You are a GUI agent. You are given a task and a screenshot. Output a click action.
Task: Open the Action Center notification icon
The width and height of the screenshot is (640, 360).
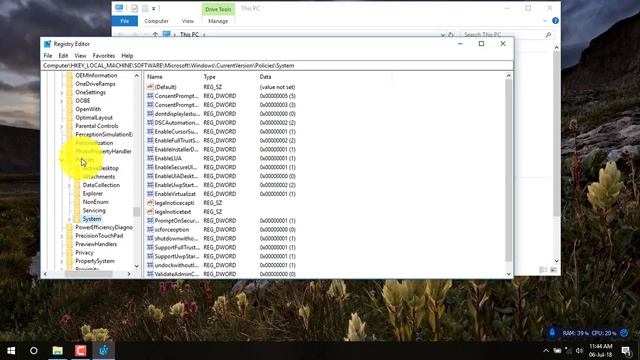pyautogui.click(x=626, y=351)
